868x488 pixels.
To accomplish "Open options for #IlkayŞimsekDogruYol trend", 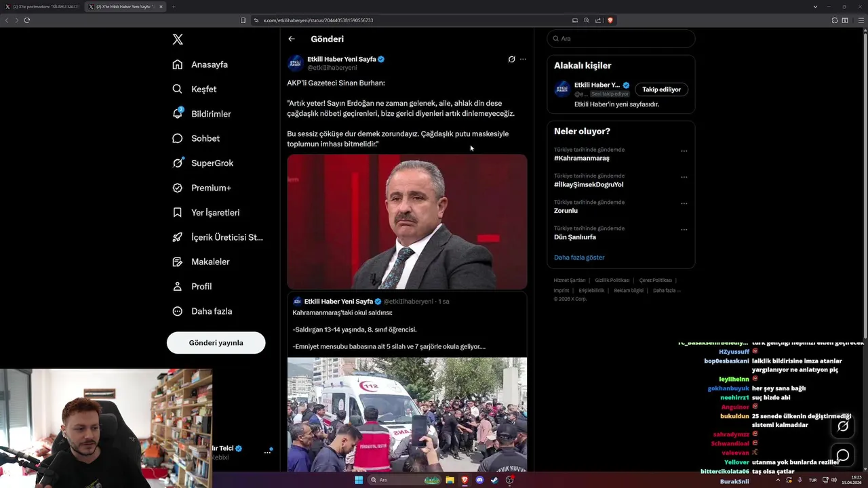I will pyautogui.click(x=684, y=177).
